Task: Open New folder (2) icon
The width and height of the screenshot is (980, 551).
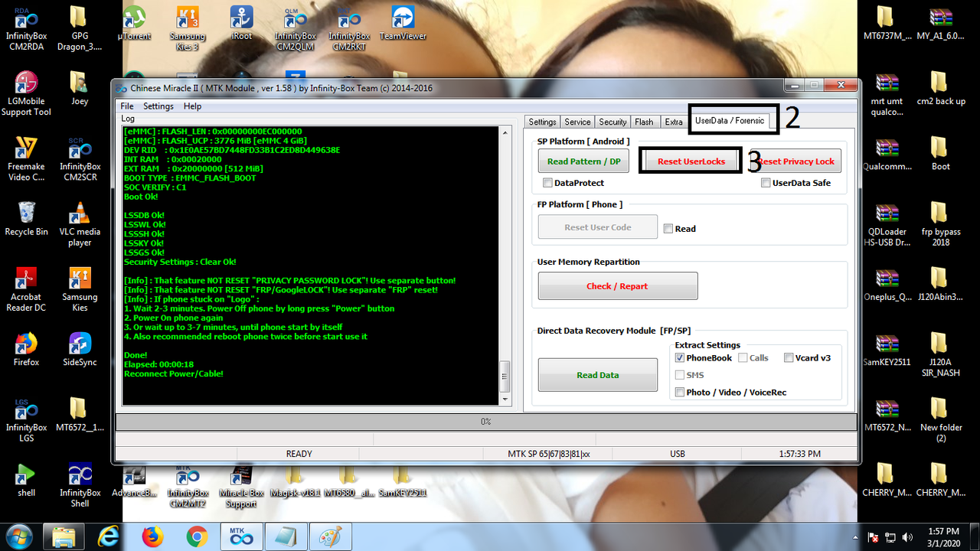Action: coord(940,419)
